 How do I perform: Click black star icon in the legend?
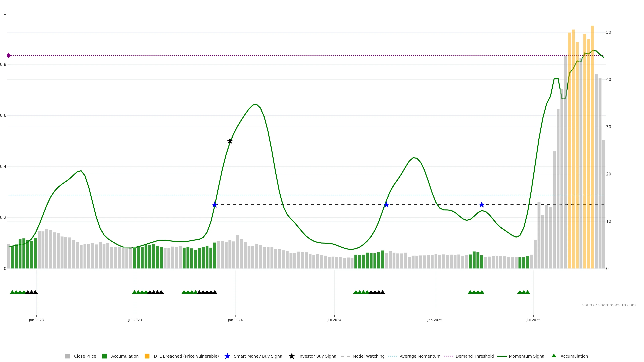291,356
